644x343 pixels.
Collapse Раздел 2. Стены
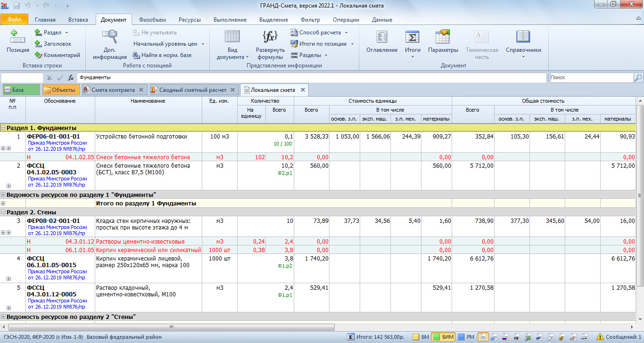3,212
